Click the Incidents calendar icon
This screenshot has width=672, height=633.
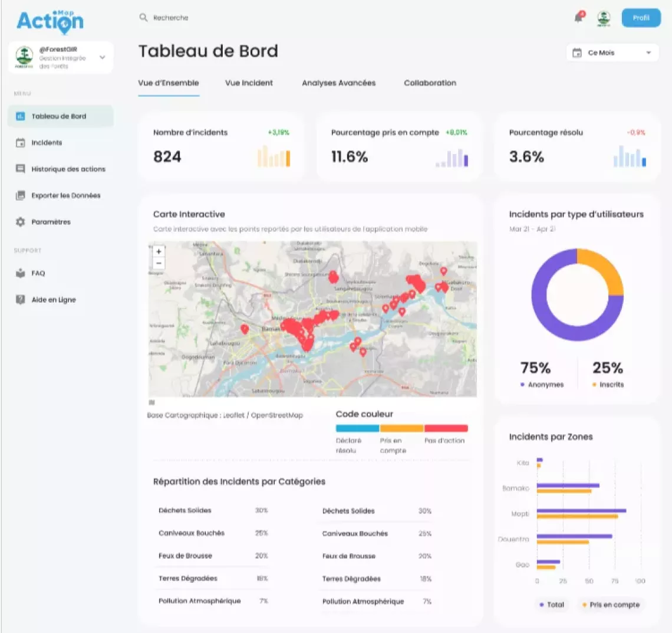coord(20,143)
